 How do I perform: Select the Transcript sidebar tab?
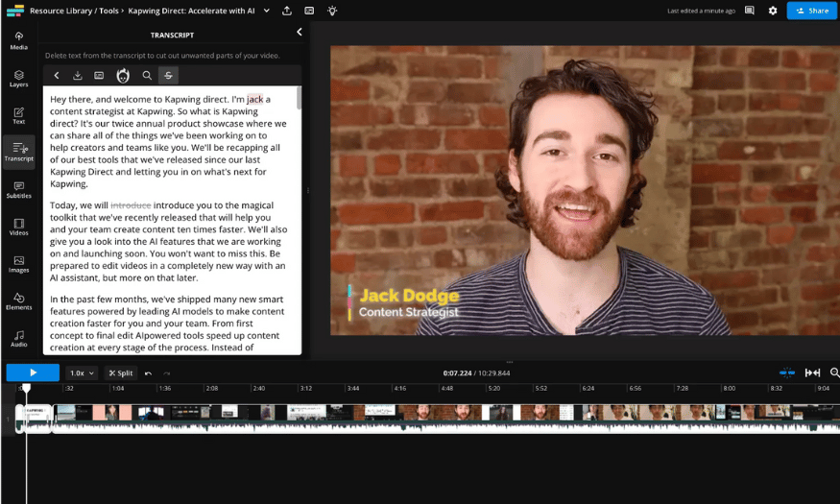pyautogui.click(x=19, y=152)
